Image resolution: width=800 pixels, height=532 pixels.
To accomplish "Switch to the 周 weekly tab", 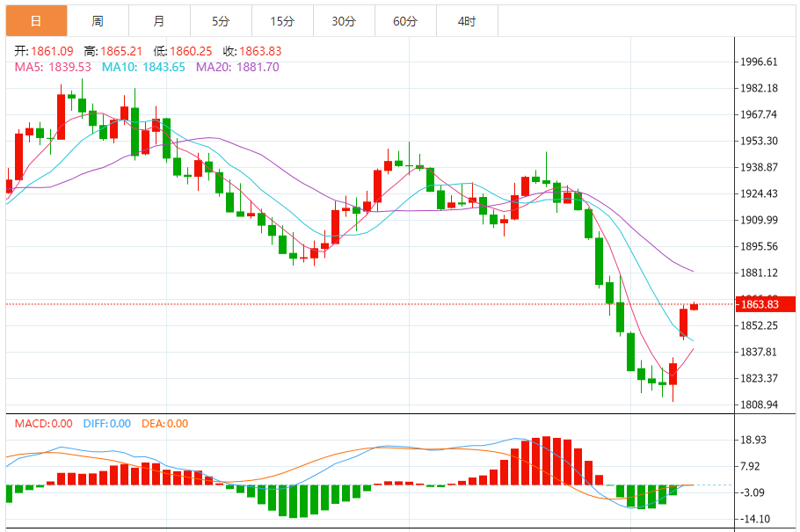I will click(98, 21).
